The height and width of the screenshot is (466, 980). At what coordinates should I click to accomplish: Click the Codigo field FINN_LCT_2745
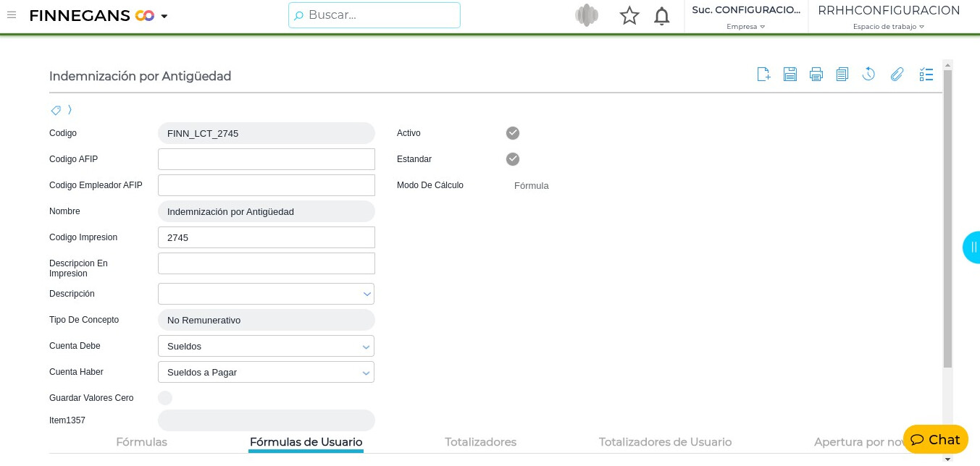click(x=267, y=133)
